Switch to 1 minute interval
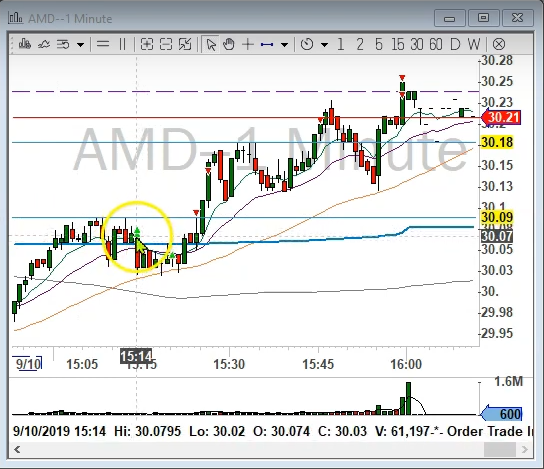 pyautogui.click(x=341, y=44)
